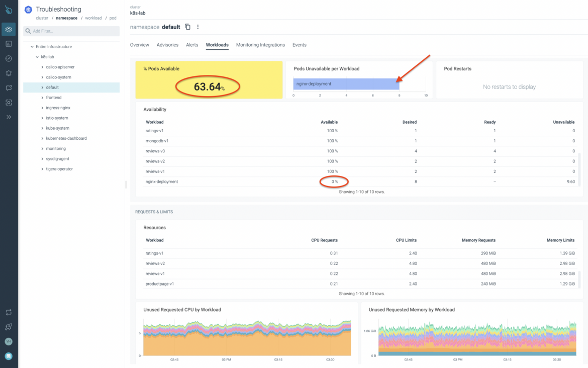Click the cluster breadcrumb link
This screenshot has height=368, width=588.
(42, 18)
